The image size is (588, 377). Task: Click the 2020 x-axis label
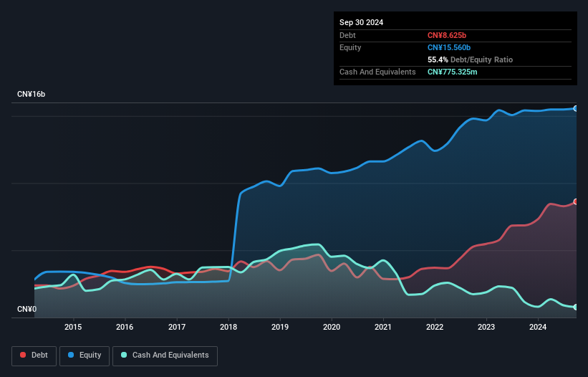click(332, 327)
